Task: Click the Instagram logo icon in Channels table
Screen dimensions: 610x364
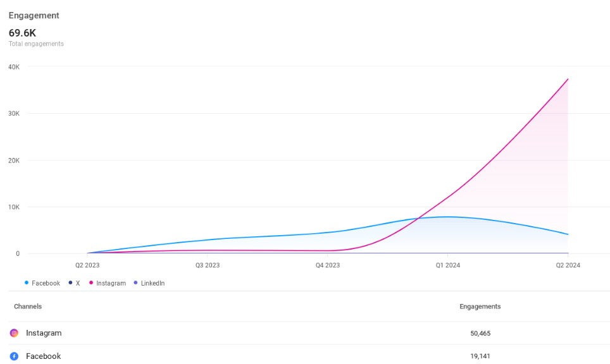Action: coord(14,333)
